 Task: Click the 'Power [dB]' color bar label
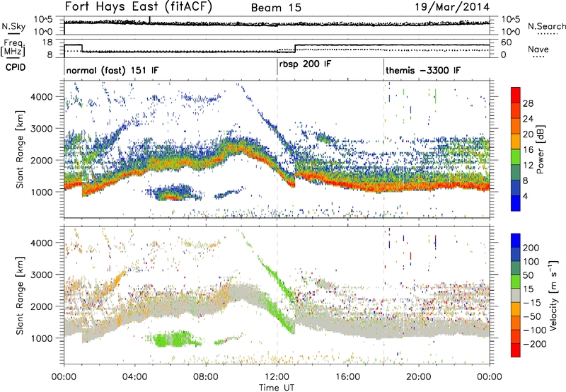pos(540,149)
